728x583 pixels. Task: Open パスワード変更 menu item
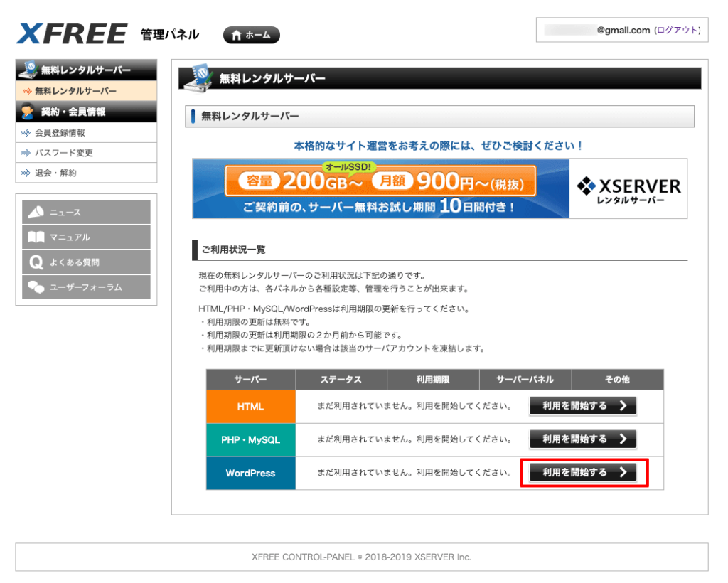click(x=86, y=153)
